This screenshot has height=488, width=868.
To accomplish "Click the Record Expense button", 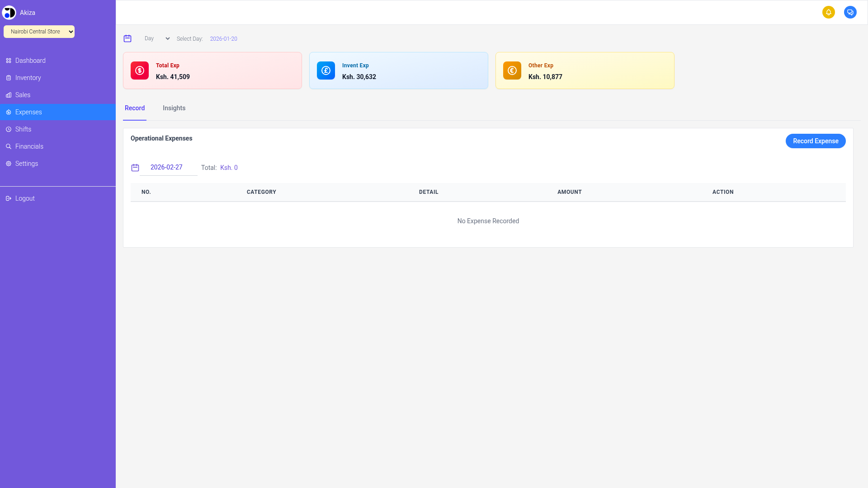I will [x=815, y=141].
